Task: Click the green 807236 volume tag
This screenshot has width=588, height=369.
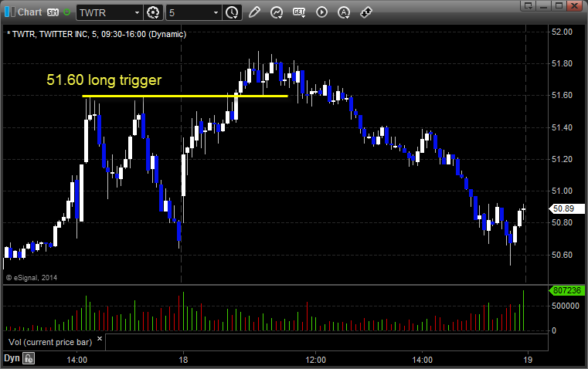Action: pos(566,290)
